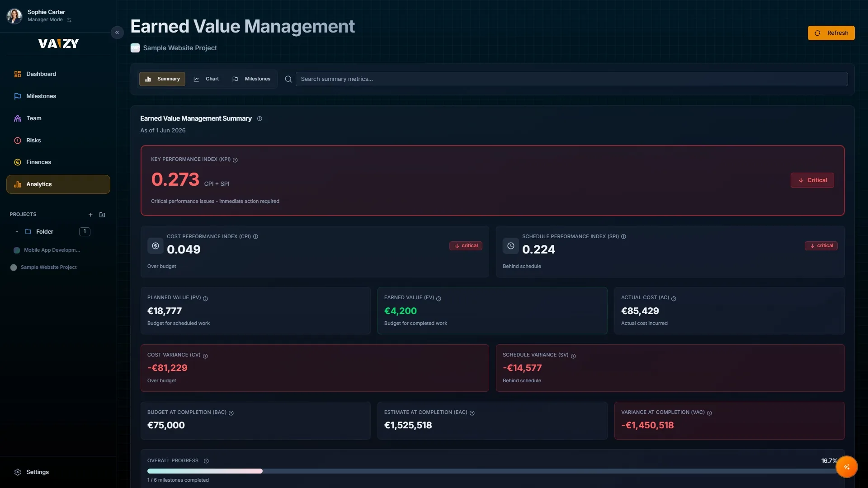This screenshot has height=488, width=868.
Task: Refresh the earned value data
Action: 831,33
